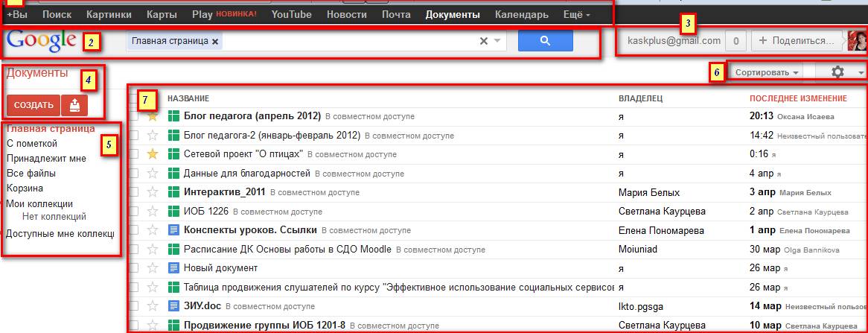Open Корзина in the sidebar

25,188
